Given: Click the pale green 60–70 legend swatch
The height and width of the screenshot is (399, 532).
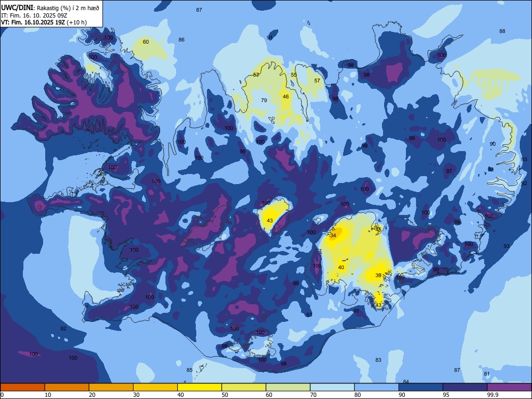Looking at the screenshot, I should coord(288,387).
